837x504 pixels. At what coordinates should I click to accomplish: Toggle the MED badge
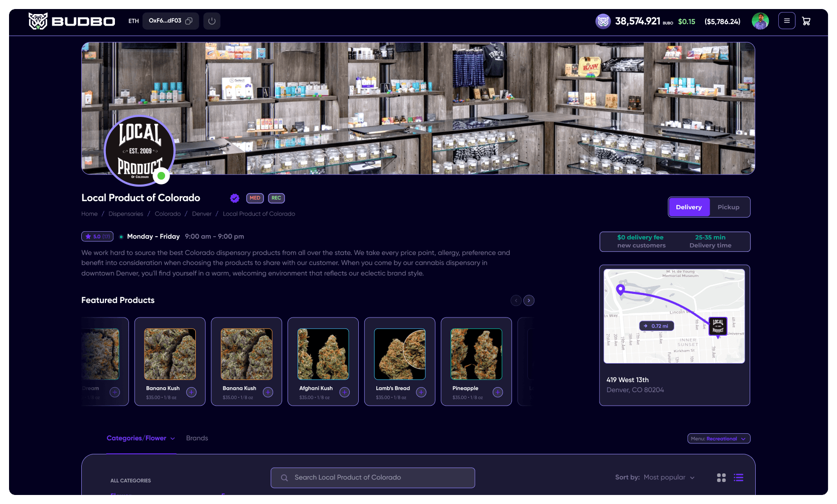point(255,198)
